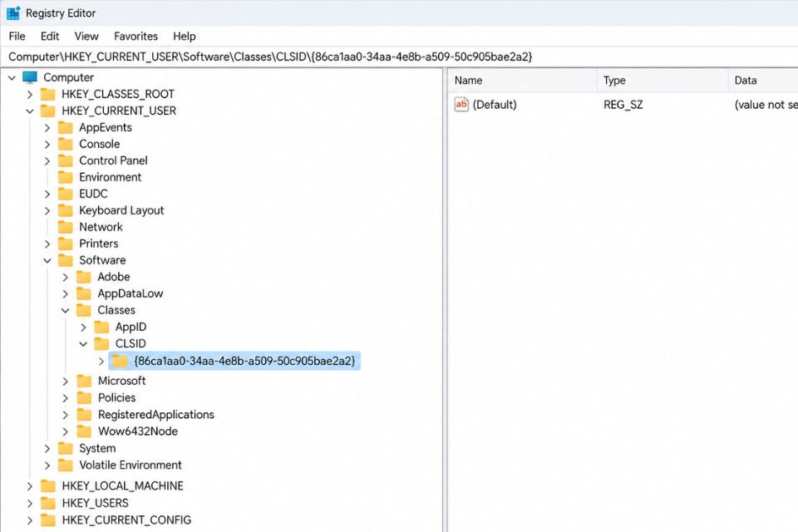This screenshot has width=798, height=532.
Task: Click the Computer monitor icon
Action: point(30,77)
